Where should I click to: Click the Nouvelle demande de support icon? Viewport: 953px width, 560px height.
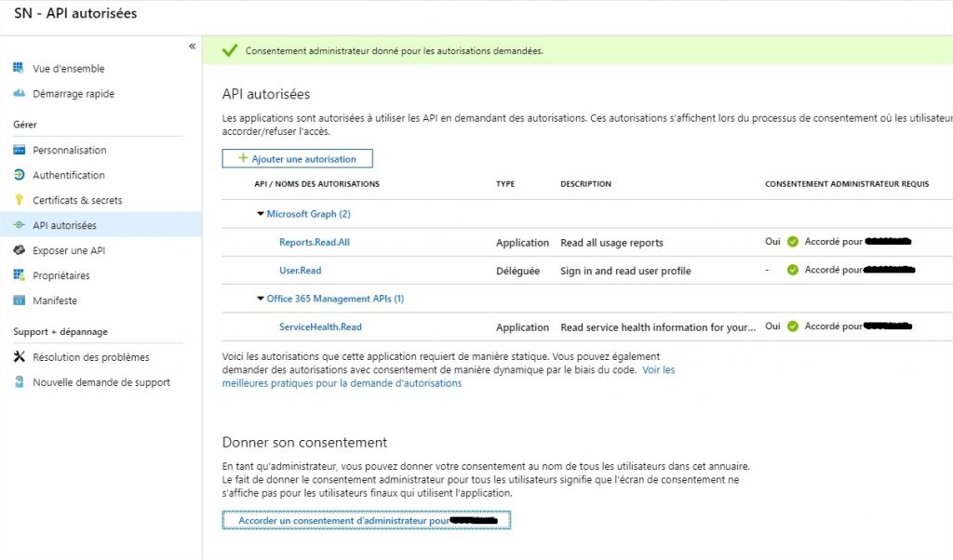19,381
